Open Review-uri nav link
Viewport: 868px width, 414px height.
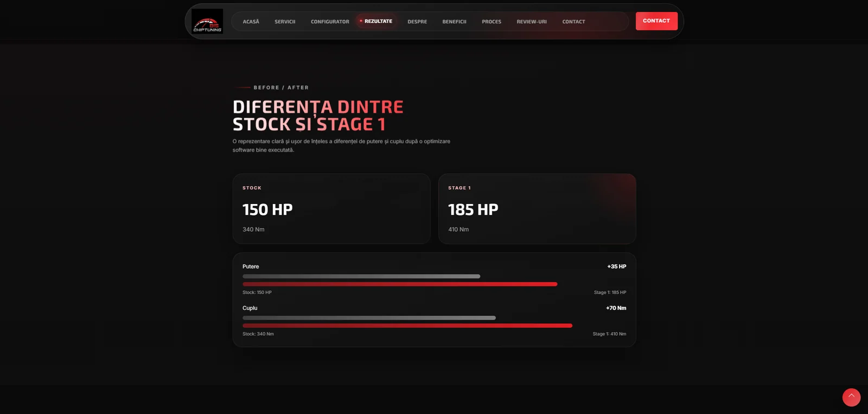click(x=532, y=22)
